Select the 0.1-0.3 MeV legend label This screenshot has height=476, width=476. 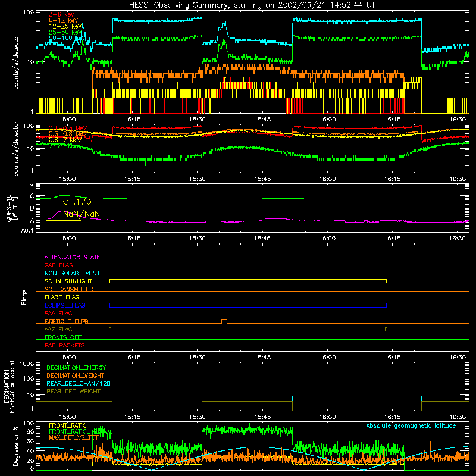(x=67, y=128)
